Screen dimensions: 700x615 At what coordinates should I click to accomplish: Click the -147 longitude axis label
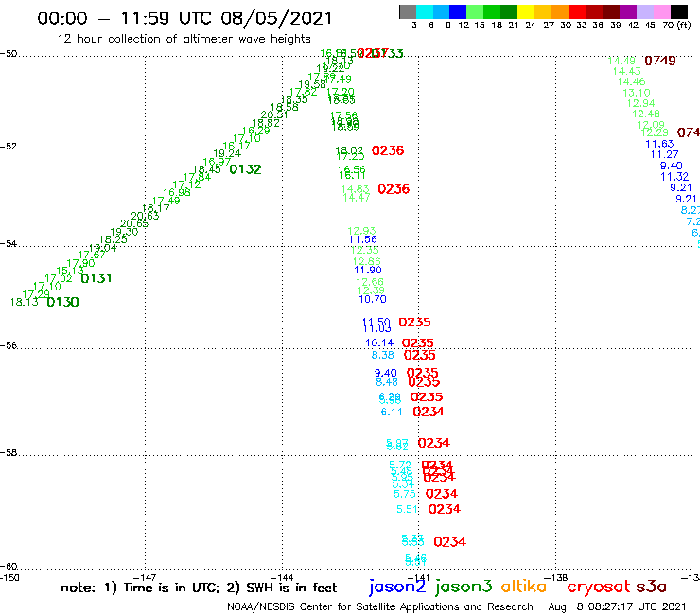click(144, 577)
